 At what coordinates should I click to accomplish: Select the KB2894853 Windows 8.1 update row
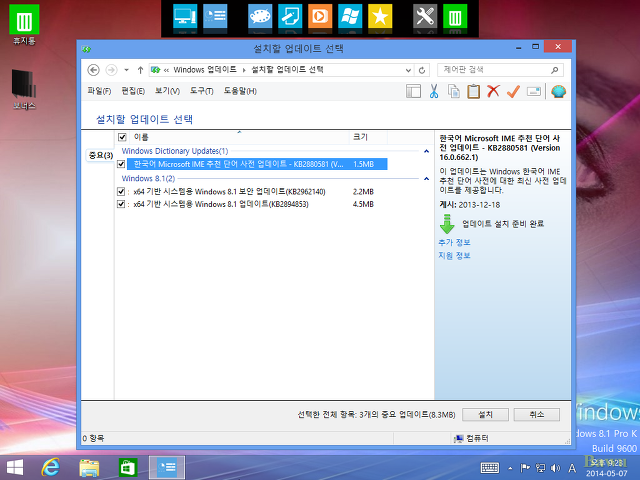tap(257, 204)
